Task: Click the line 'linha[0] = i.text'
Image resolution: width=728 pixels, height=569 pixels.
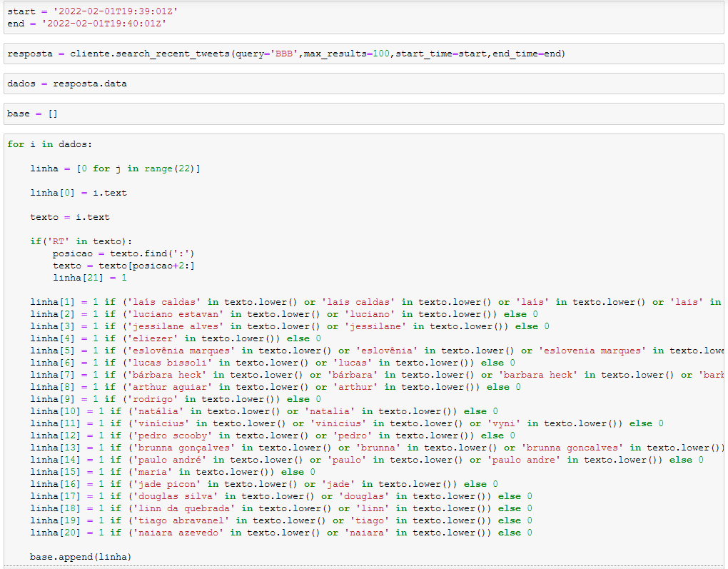Action: coord(79,193)
